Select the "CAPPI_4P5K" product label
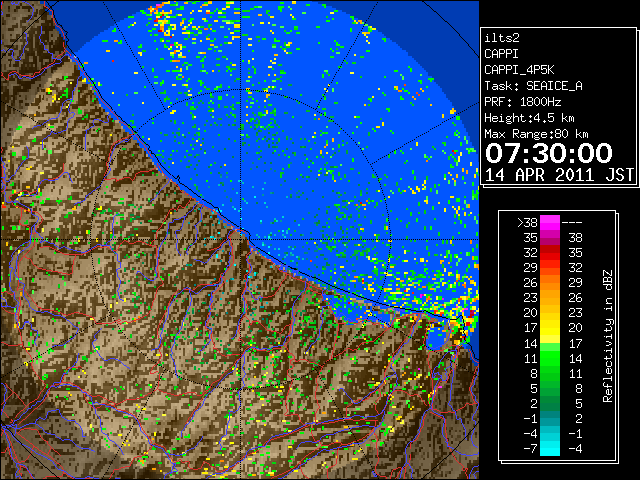The height and width of the screenshot is (480, 640). tap(519, 70)
